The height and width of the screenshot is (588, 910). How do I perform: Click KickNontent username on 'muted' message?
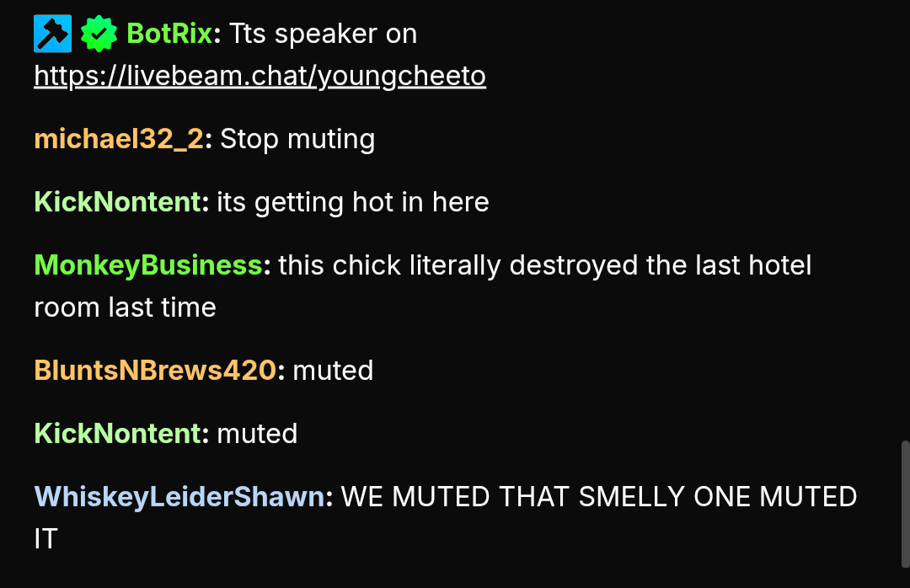[x=117, y=434]
